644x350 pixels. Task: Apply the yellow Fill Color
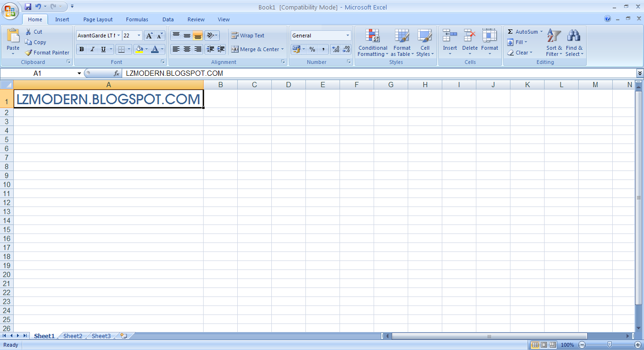[x=139, y=49]
